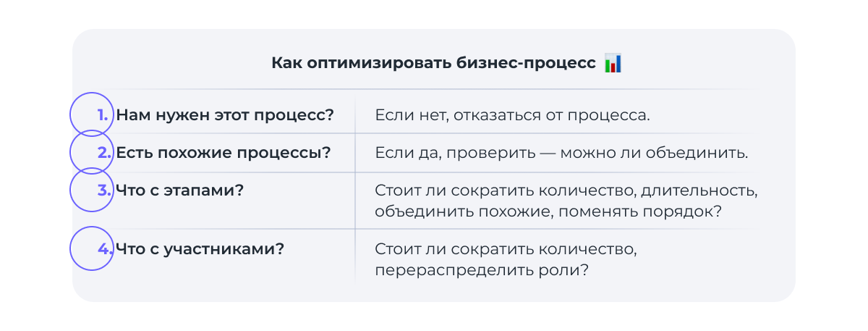Click question 'Нам нужен этот процесс?'

tap(225, 114)
